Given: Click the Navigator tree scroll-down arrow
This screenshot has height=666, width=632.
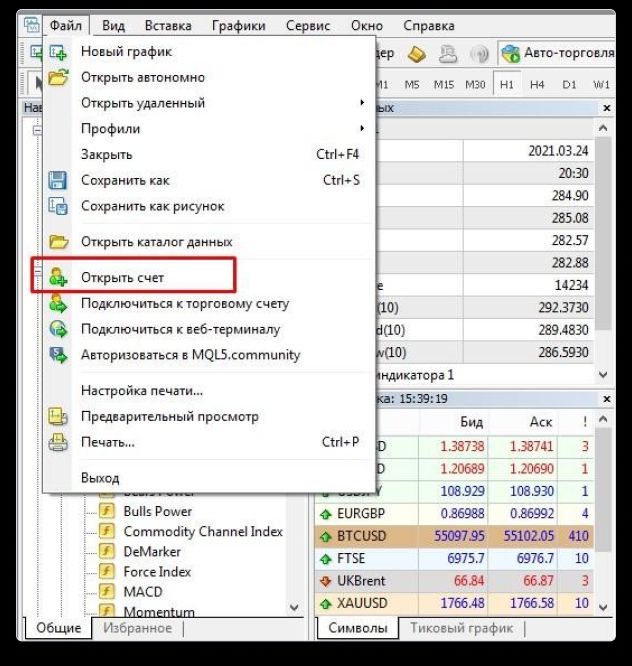Looking at the screenshot, I should (294, 607).
